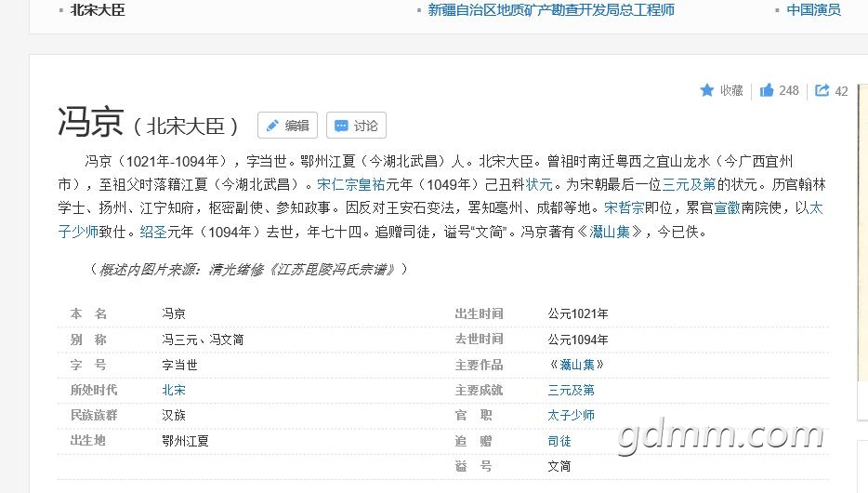Open the 宋仁宗皇祐 link

(358, 184)
